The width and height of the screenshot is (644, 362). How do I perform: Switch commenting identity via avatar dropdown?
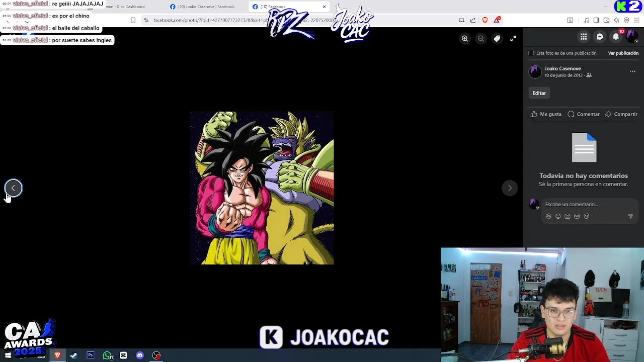point(534,204)
